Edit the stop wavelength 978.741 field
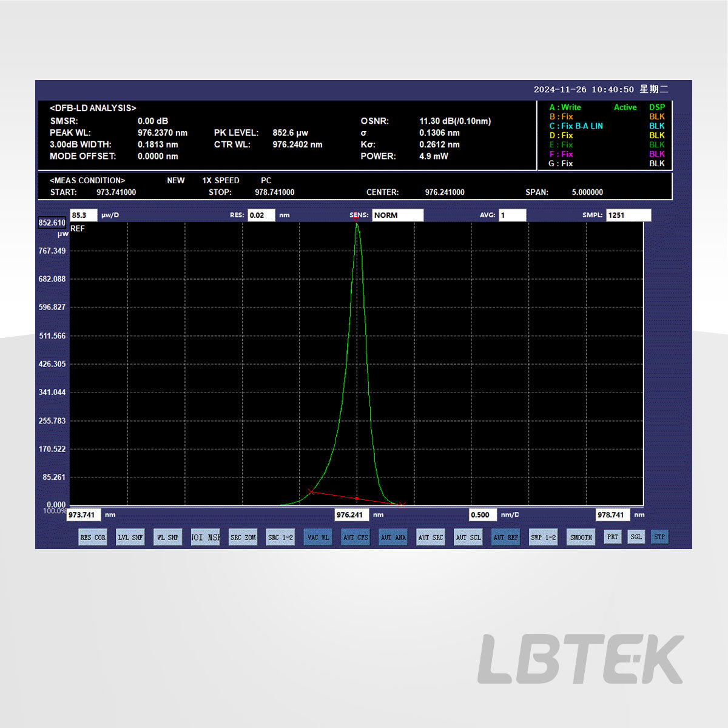 pyautogui.click(x=613, y=514)
